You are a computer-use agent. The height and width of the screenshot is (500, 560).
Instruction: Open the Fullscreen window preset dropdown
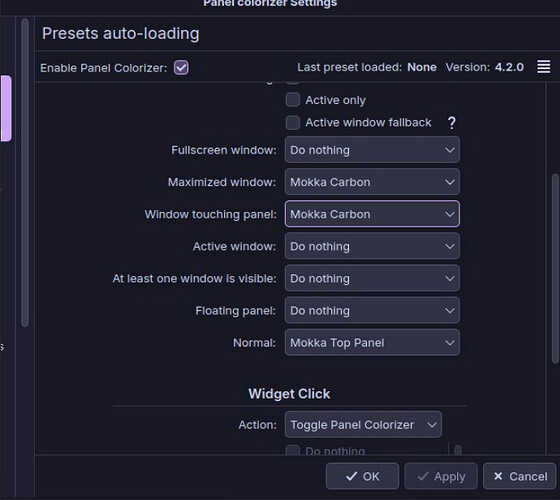click(372, 150)
